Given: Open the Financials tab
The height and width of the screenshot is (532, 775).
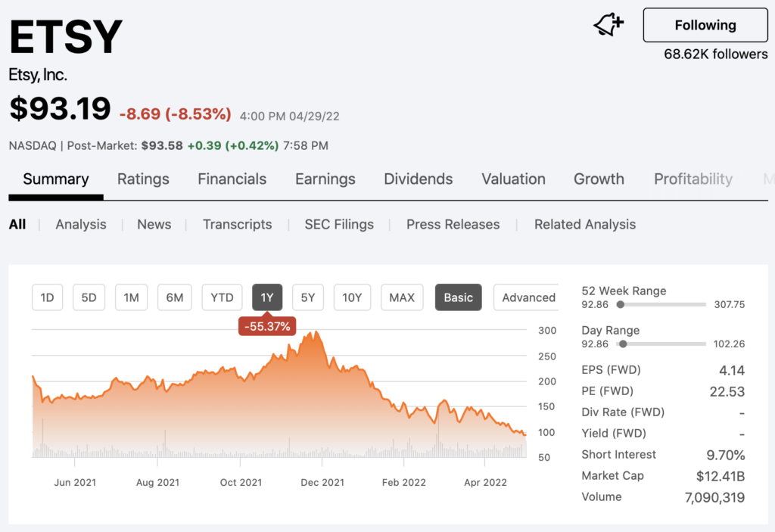Looking at the screenshot, I should (x=232, y=179).
